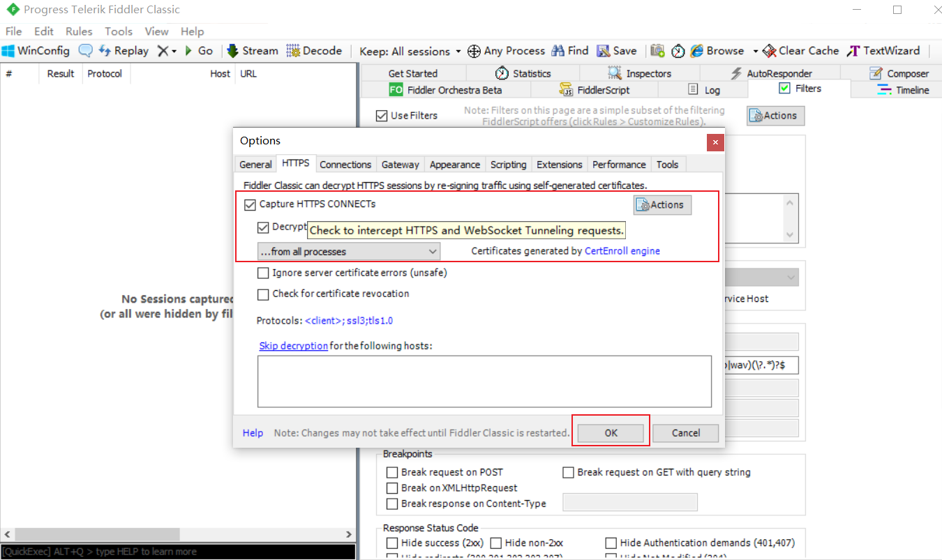The height and width of the screenshot is (560, 942).
Task: Open Find with the binoculars icon
Action: (x=570, y=51)
